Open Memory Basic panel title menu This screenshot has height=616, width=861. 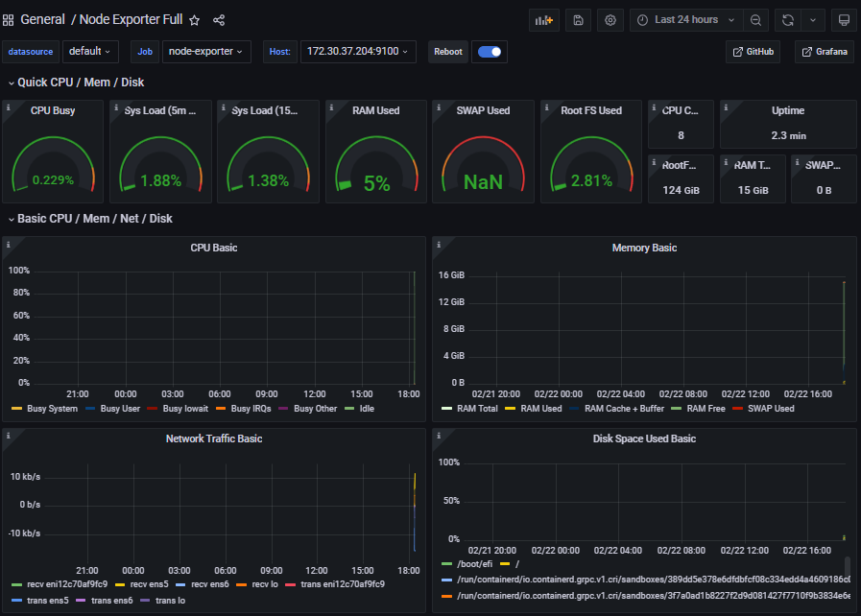click(644, 248)
